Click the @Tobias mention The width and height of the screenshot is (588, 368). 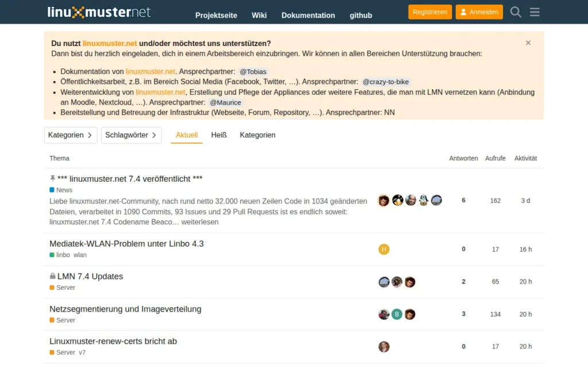point(253,71)
